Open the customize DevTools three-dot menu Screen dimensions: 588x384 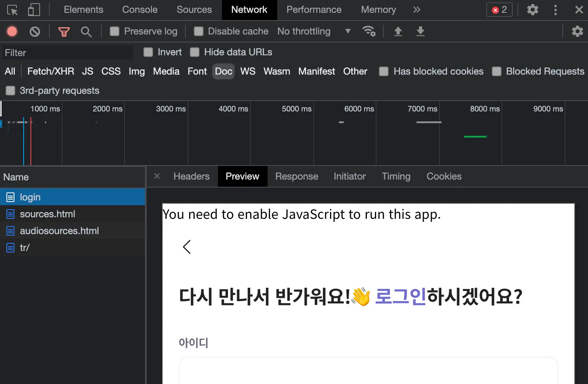point(556,10)
